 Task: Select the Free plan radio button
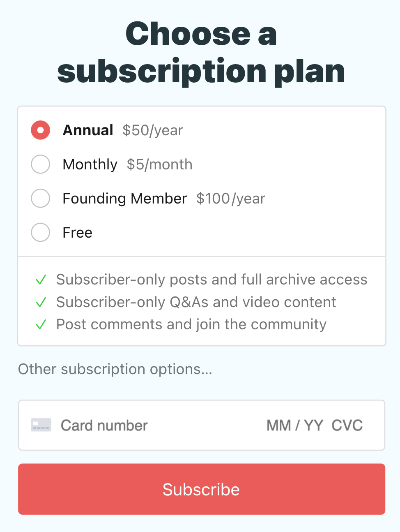tap(41, 233)
